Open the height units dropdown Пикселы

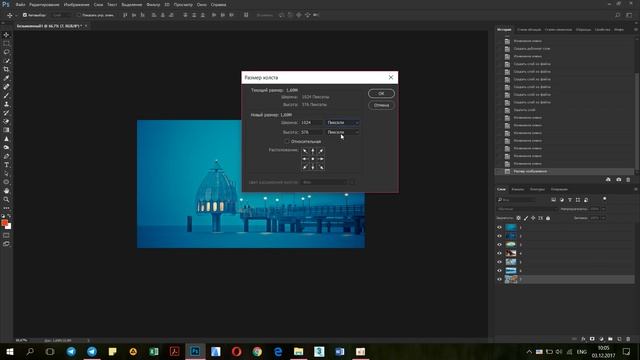tap(342, 132)
